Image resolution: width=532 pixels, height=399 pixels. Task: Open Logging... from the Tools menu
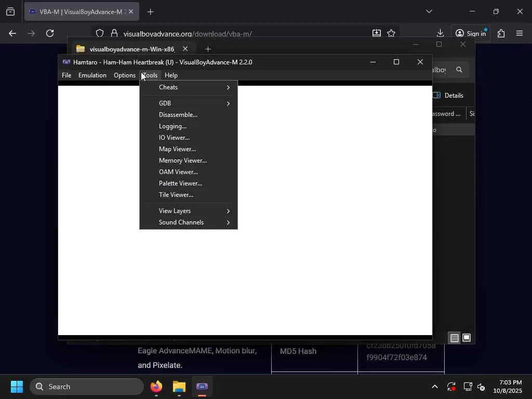tap(188, 126)
